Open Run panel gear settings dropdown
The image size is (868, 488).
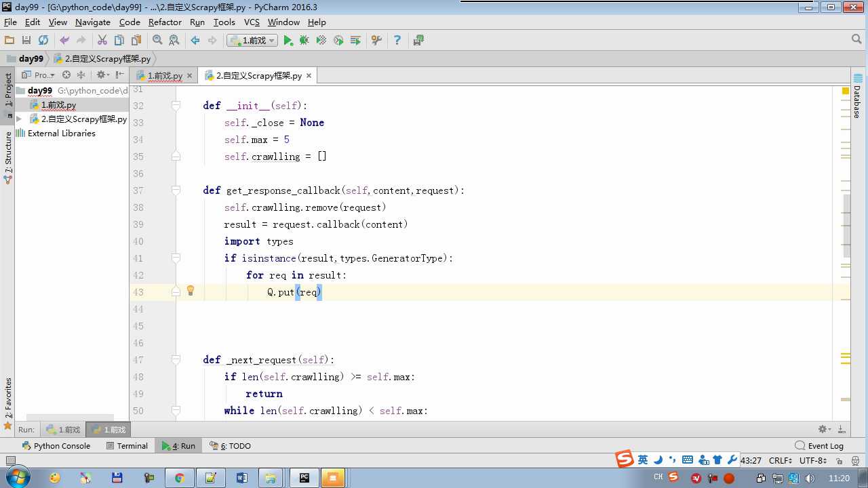(x=825, y=430)
